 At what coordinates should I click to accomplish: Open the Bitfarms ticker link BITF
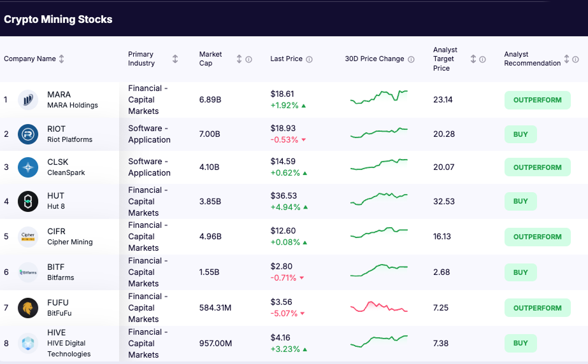coord(56,267)
